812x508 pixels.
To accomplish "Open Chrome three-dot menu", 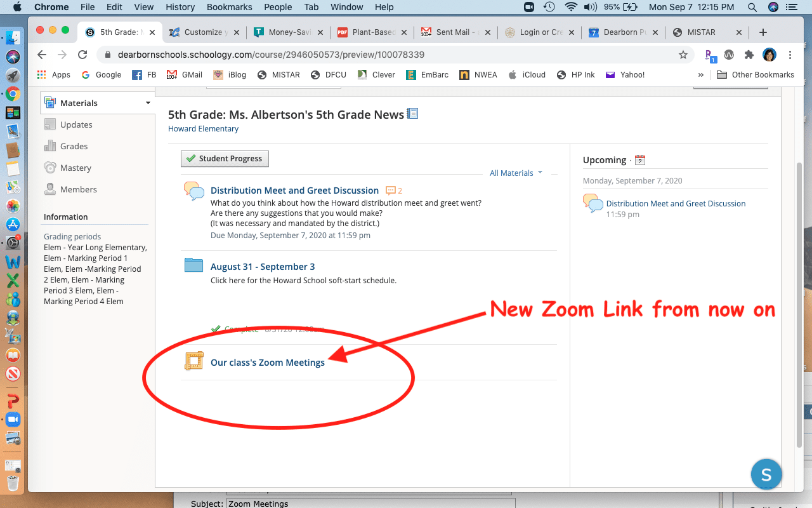I will [x=790, y=55].
